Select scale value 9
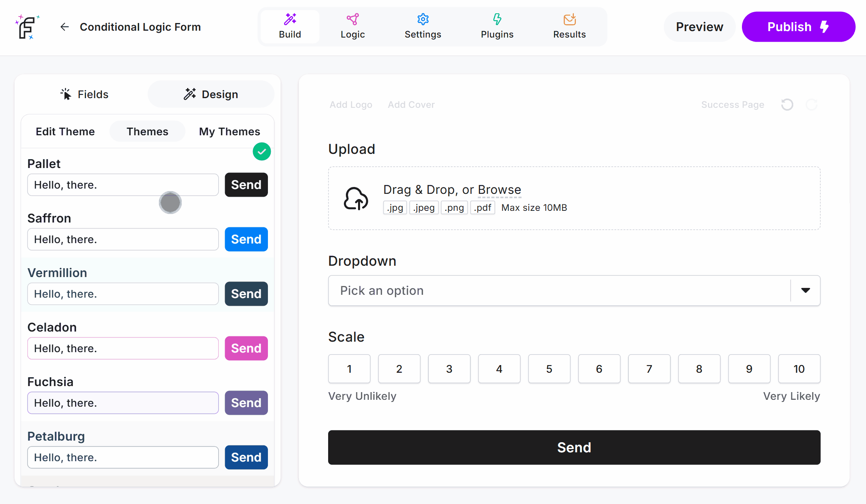866x504 pixels. click(749, 369)
